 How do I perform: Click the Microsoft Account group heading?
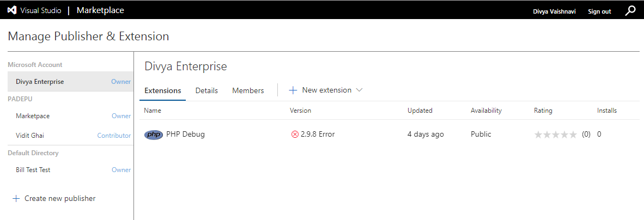point(35,65)
